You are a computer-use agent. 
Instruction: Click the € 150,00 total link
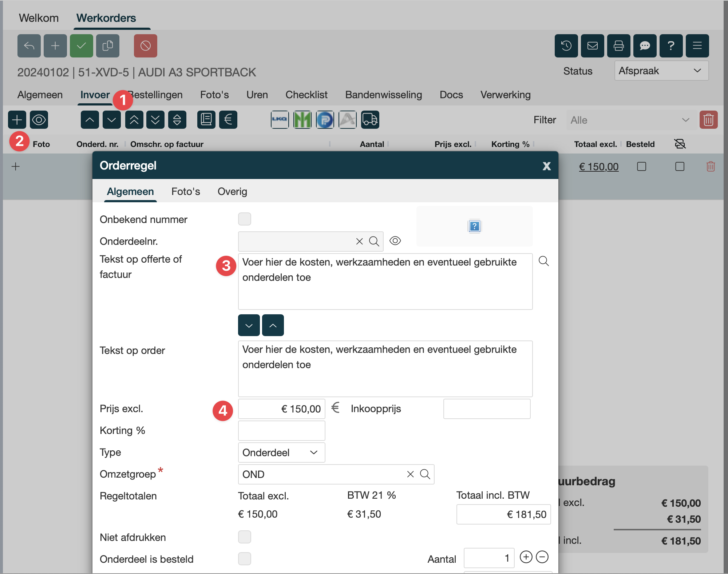[x=598, y=167]
